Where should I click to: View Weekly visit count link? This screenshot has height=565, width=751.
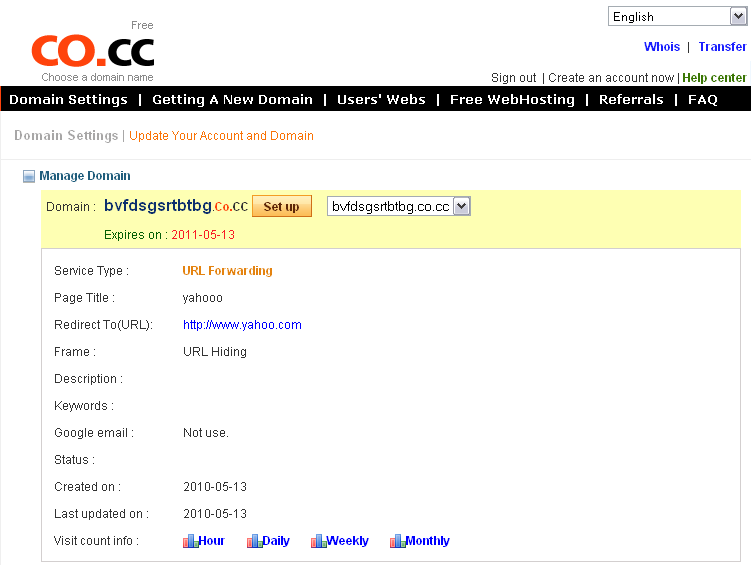pos(348,541)
